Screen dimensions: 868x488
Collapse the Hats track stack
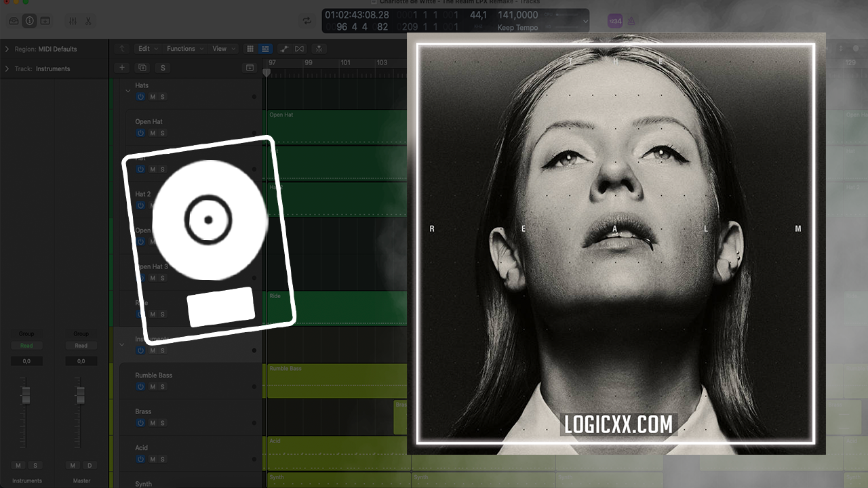tap(127, 90)
